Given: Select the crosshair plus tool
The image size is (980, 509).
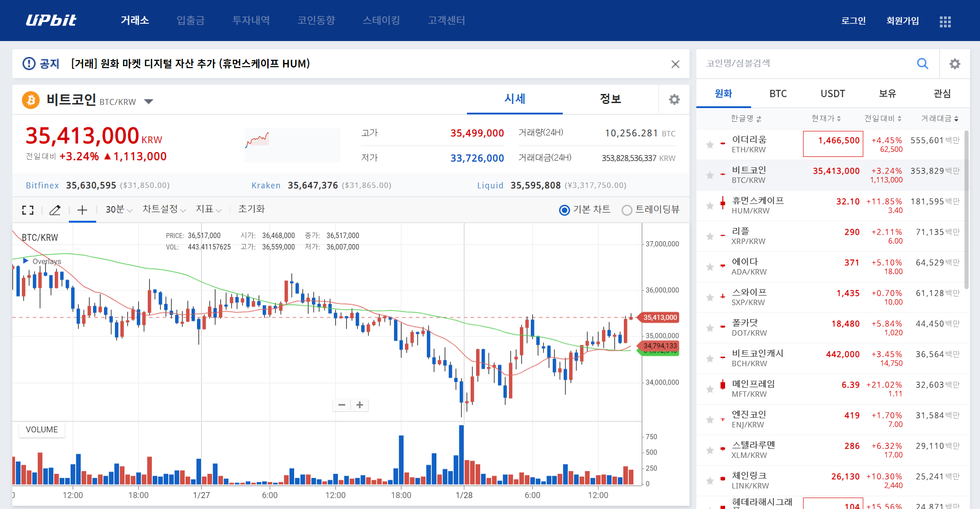Looking at the screenshot, I should point(82,210).
